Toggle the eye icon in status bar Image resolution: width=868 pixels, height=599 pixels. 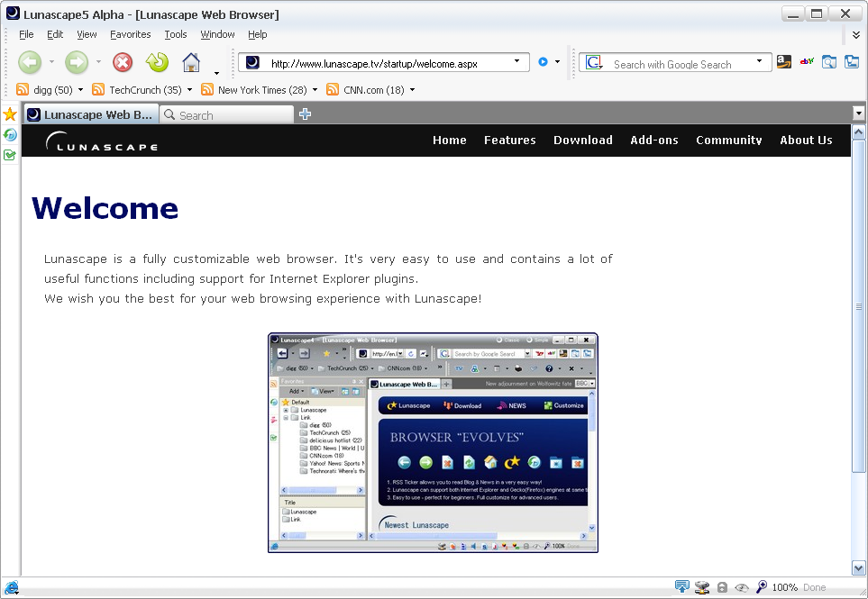(742, 587)
